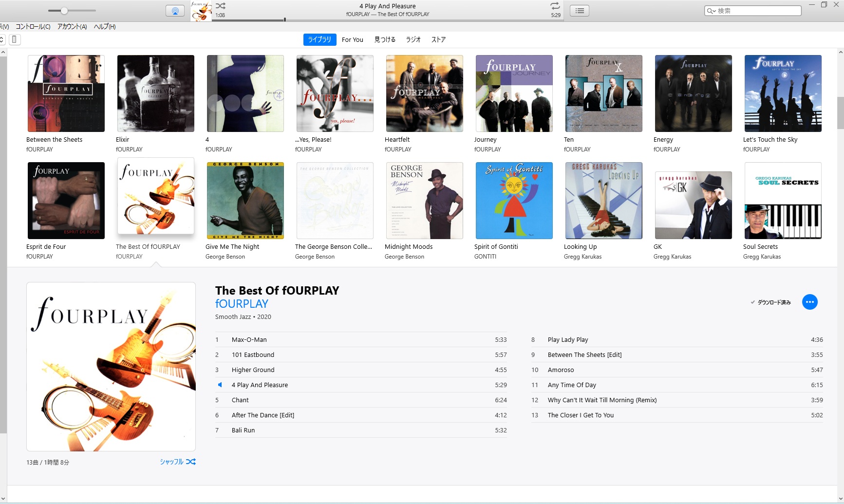Select track Bali Run
This screenshot has height=504, width=844.
pos(361,430)
